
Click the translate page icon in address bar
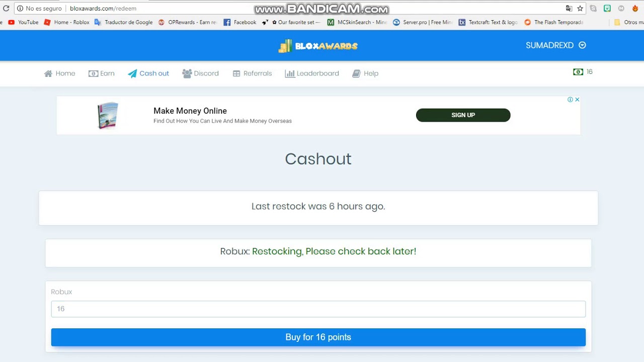click(x=569, y=9)
